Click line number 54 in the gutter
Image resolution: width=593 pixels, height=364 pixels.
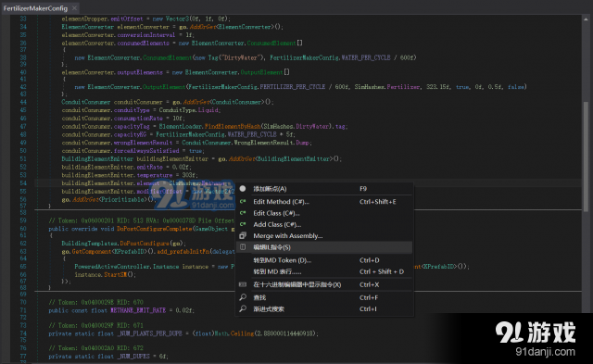[23, 183]
